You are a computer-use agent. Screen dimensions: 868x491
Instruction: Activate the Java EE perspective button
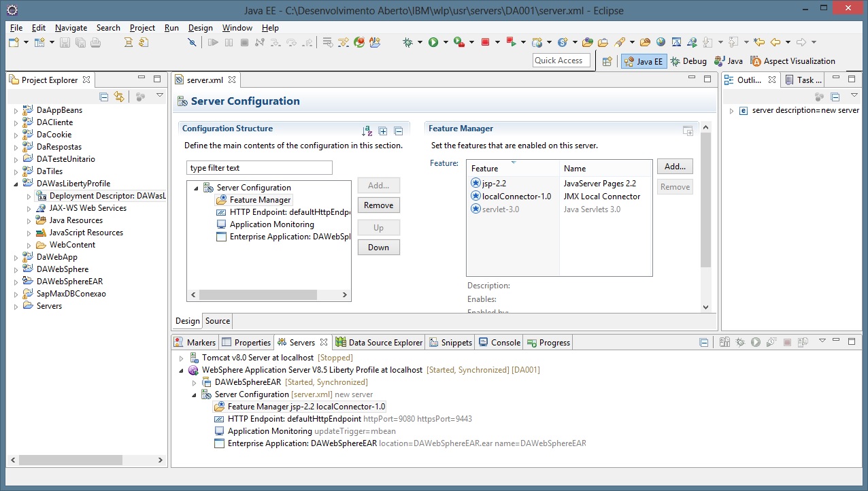(643, 61)
